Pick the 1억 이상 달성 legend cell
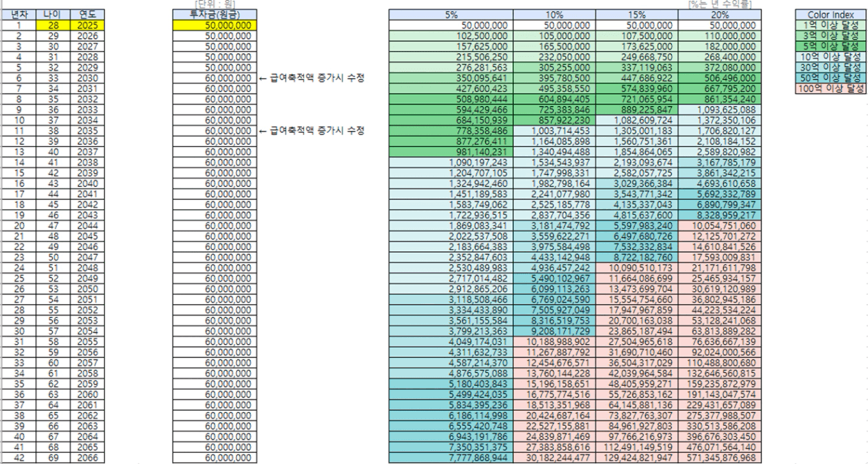 click(831, 25)
